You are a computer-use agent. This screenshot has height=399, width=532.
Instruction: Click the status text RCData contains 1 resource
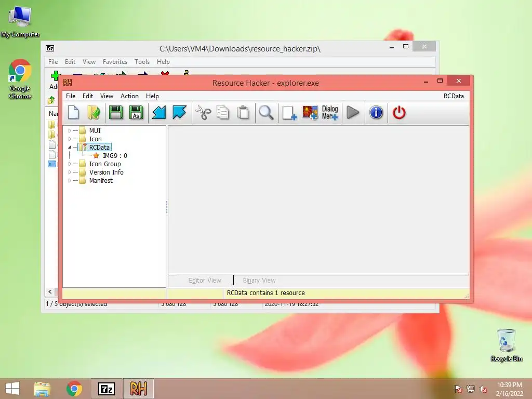265,293
